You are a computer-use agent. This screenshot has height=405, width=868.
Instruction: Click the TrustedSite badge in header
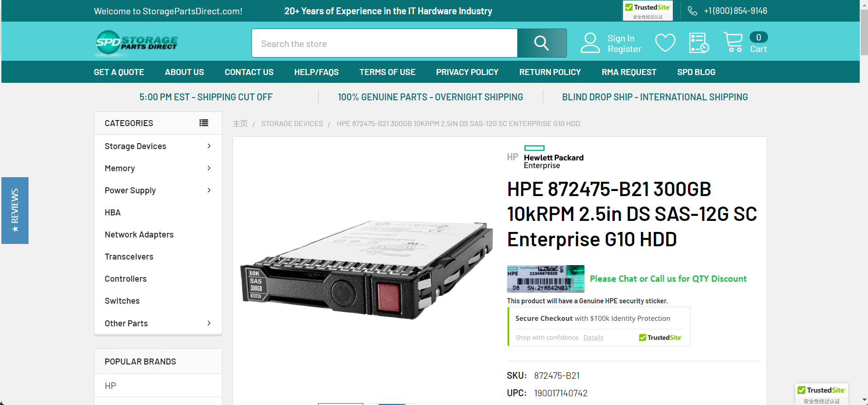coord(647,11)
